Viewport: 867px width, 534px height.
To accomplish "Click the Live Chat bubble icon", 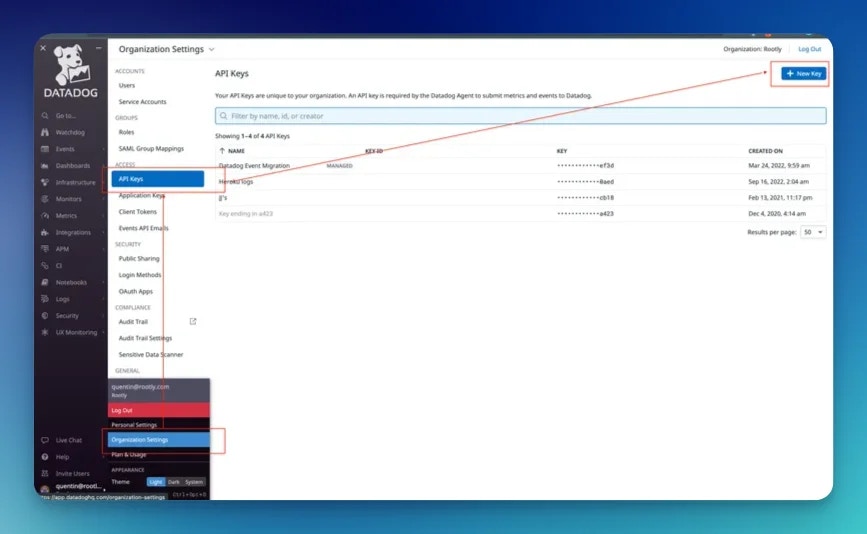I will (45, 440).
